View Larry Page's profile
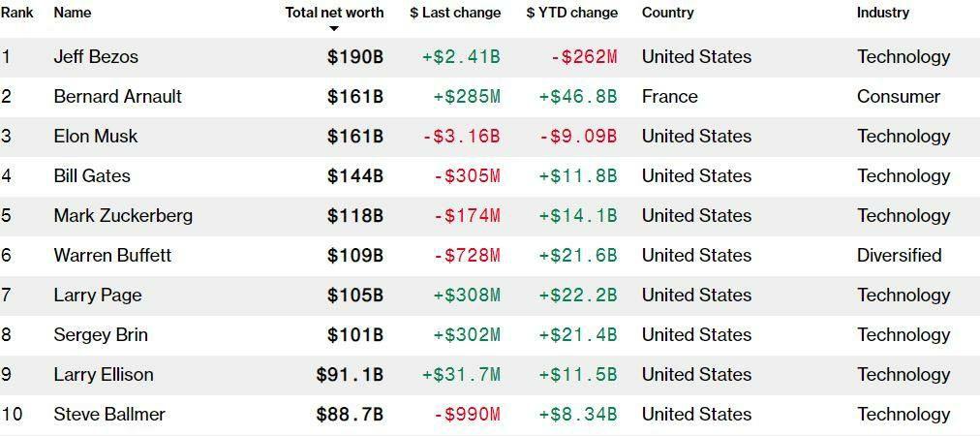980x436 pixels. (x=98, y=296)
